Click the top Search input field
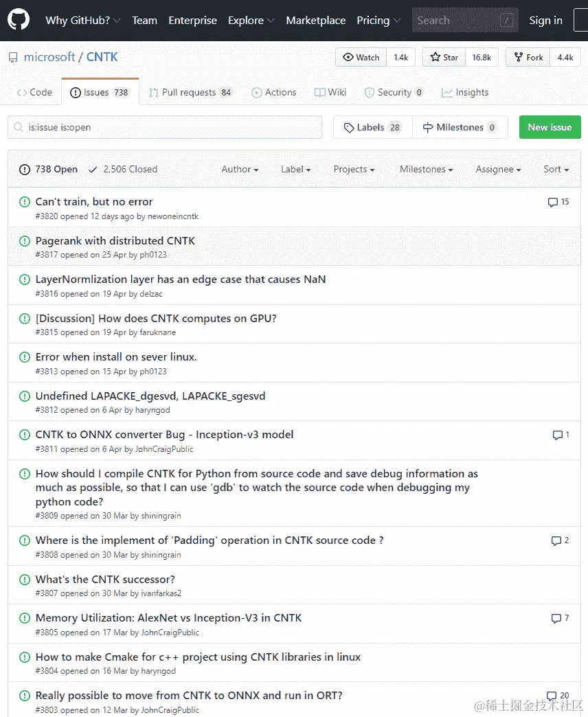Screen dimensions: 588x717 tap(465, 20)
